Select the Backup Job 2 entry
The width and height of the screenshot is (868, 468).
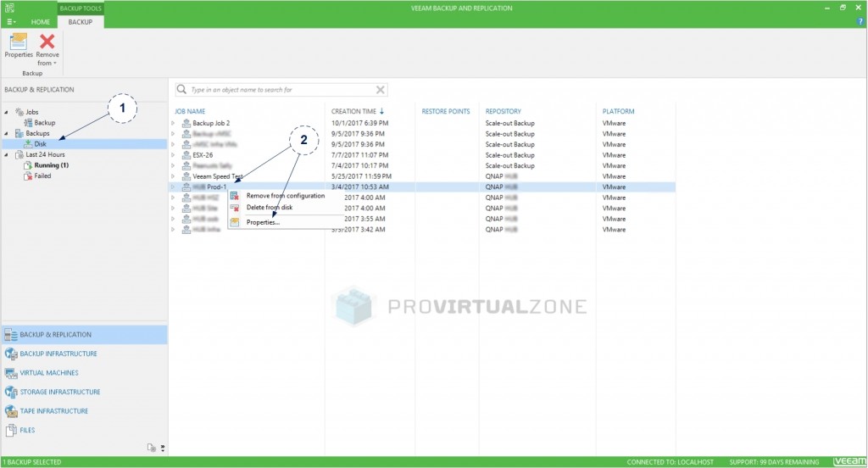click(211, 123)
